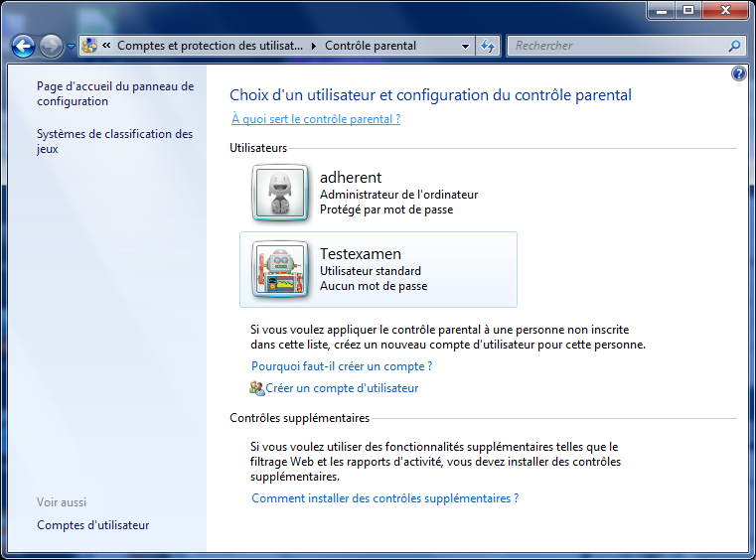The image size is (756, 560).
Task: Open À quoi sert le contrôle parental link
Action: point(316,119)
